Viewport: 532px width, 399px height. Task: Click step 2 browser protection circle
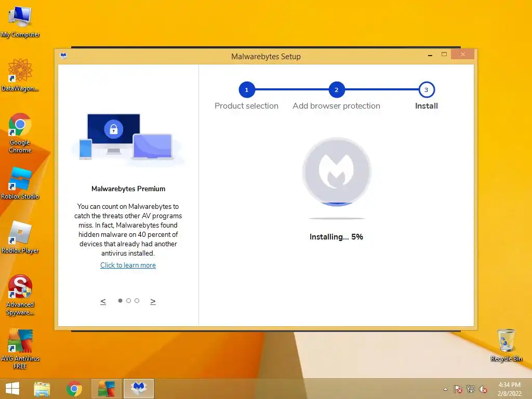point(337,90)
